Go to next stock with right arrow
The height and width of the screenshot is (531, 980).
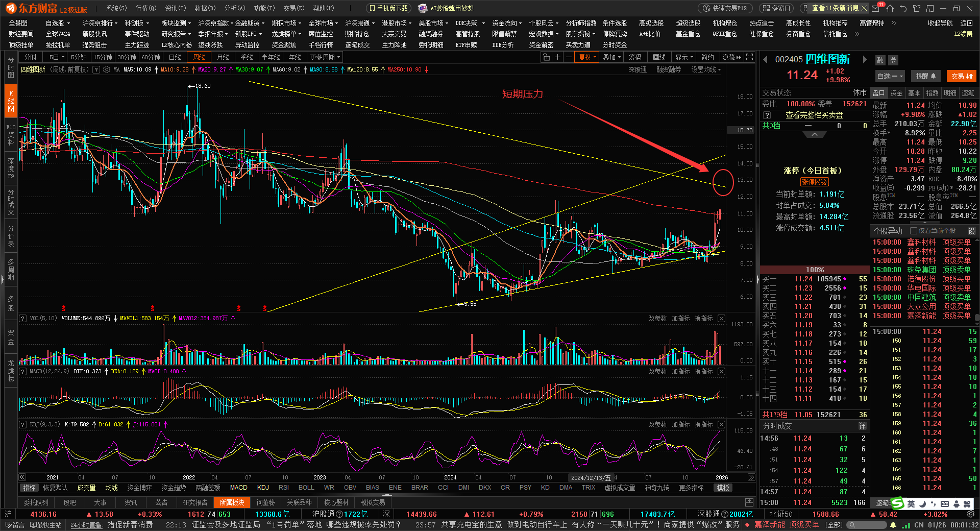coord(865,60)
